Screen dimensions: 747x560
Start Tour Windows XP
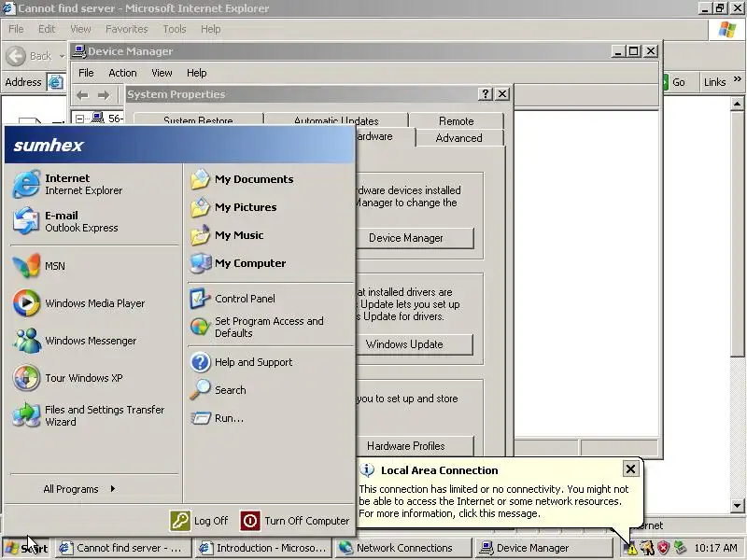point(94,378)
